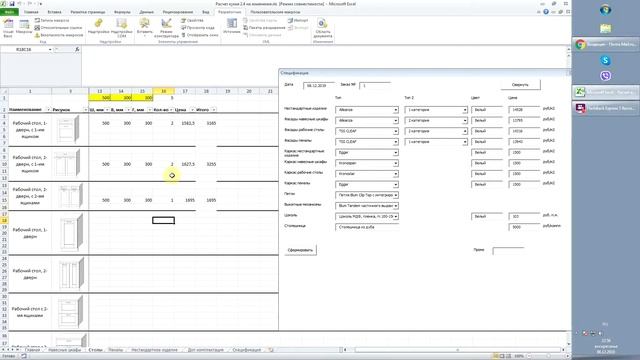The image size is (640, 360).
Task: Open Skype from the taskbar
Action: pos(605,60)
